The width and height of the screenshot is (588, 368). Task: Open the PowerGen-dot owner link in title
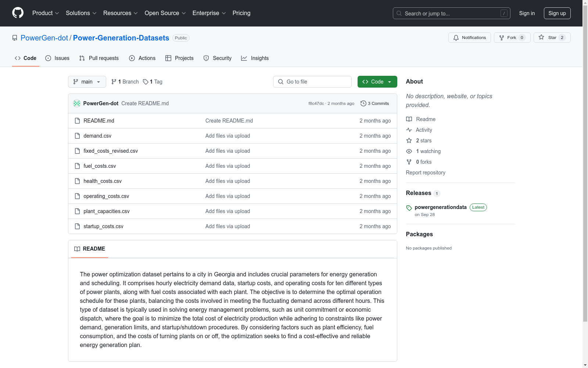pos(44,38)
